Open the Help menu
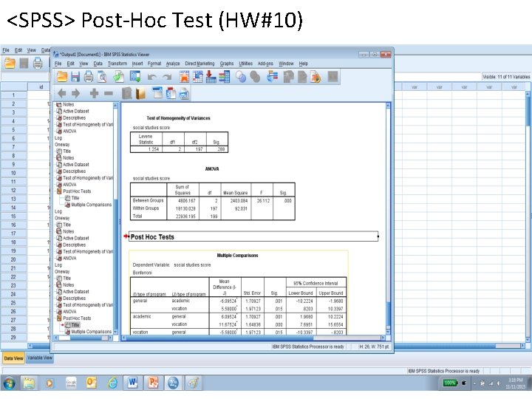 pos(304,64)
